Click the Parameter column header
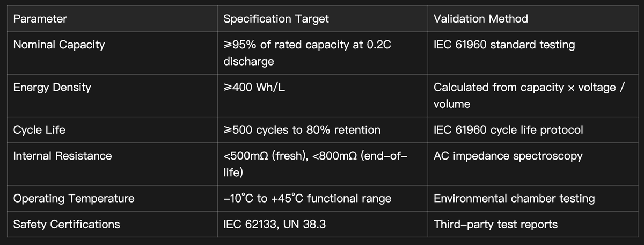 (x=40, y=19)
